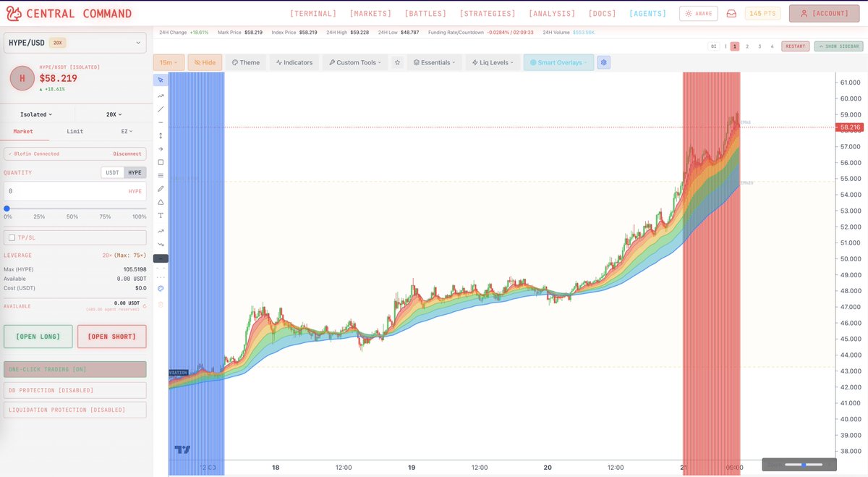
Task: Expand the Custom Tools dropdown
Action: click(x=354, y=62)
